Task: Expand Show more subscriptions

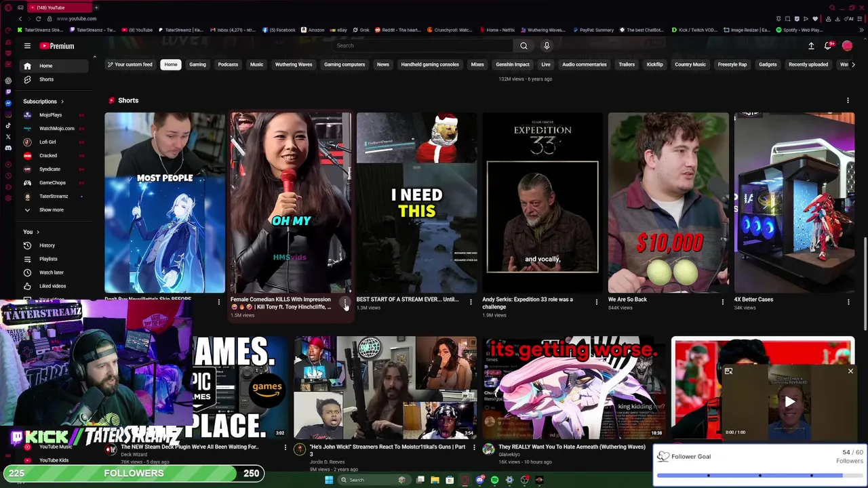Action: tap(55, 209)
